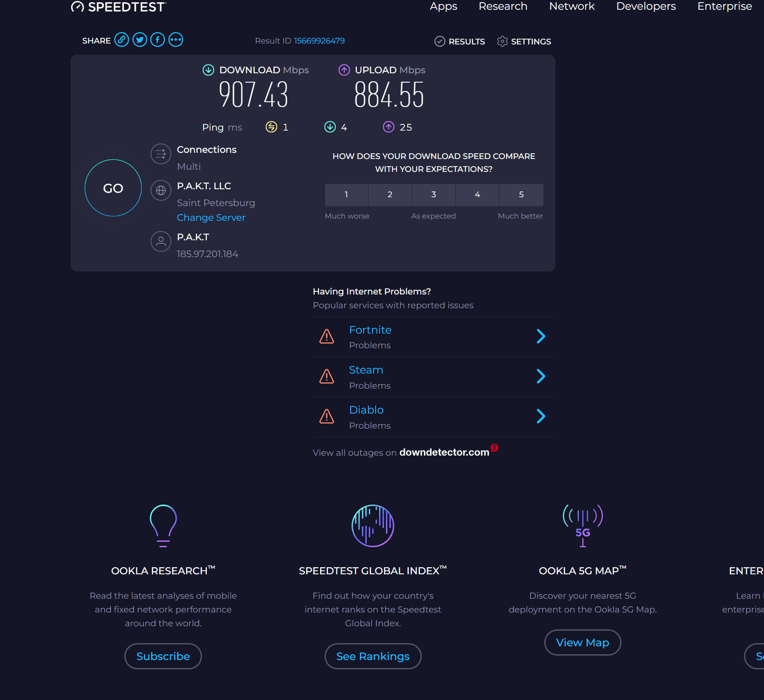
Task: Open the Apps menu
Action: (x=443, y=6)
